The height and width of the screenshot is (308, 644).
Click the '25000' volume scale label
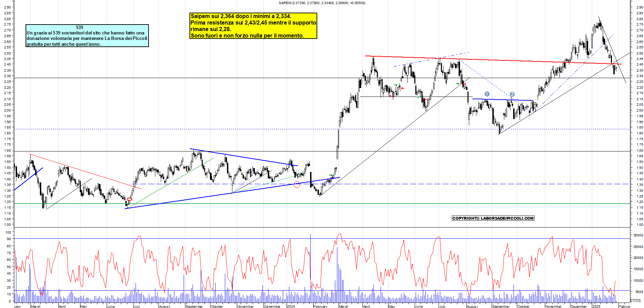point(638,247)
